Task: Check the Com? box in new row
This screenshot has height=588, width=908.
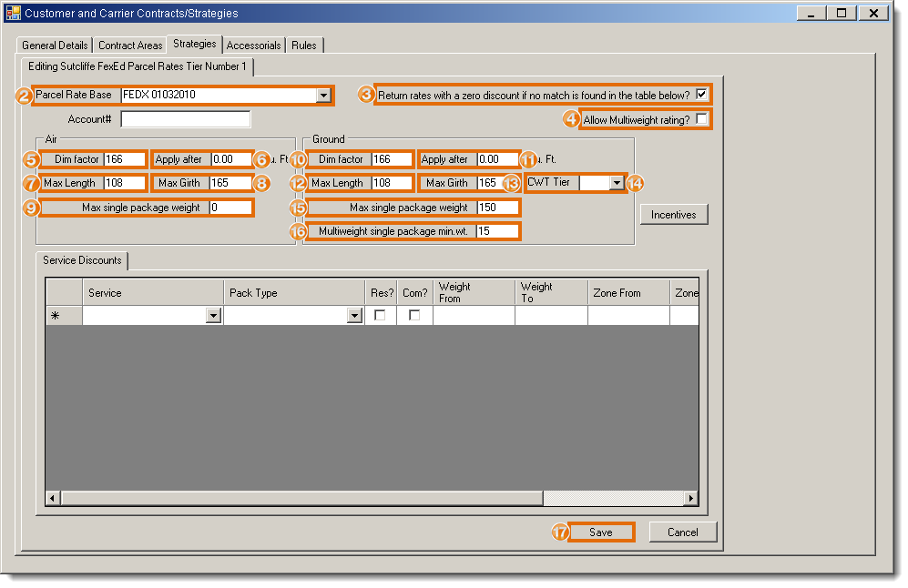Action: click(x=414, y=315)
